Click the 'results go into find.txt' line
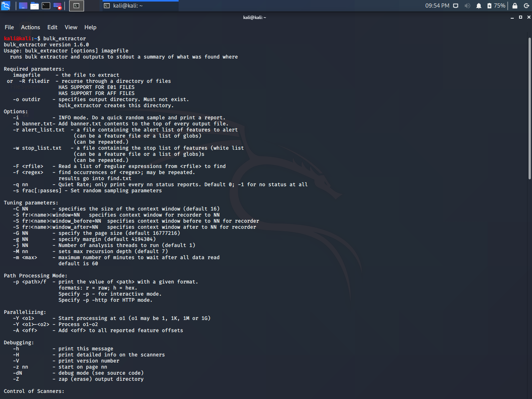The image size is (532, 399). pos(95,178)
